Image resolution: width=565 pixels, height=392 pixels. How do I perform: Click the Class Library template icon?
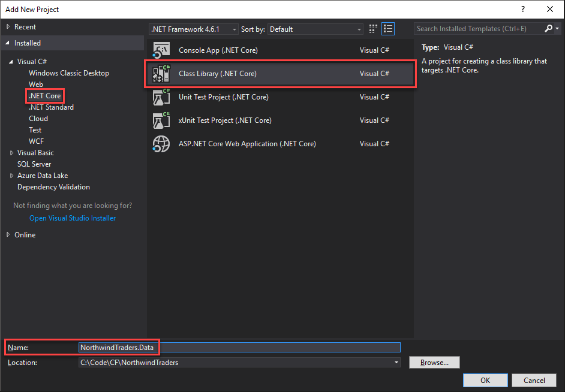(162, 74)
